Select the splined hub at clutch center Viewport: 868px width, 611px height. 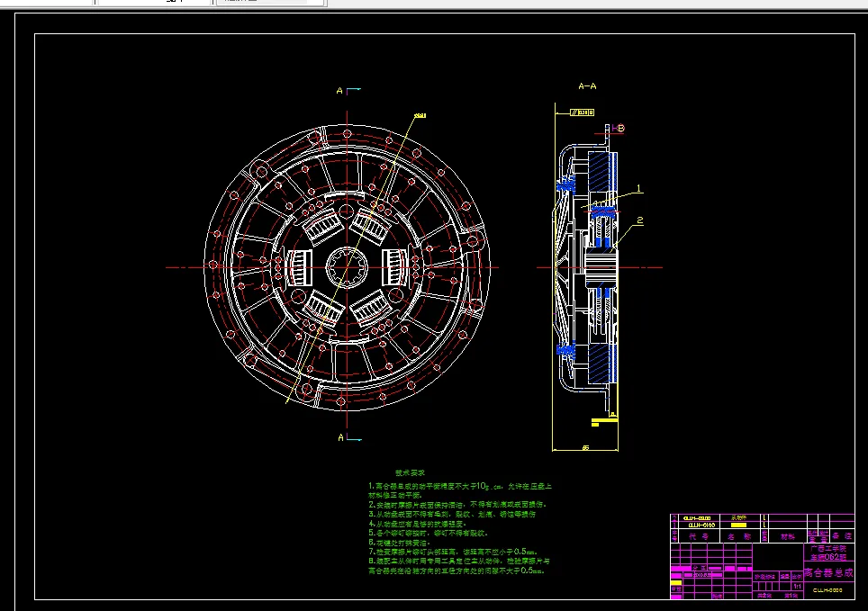pos(345,267)
